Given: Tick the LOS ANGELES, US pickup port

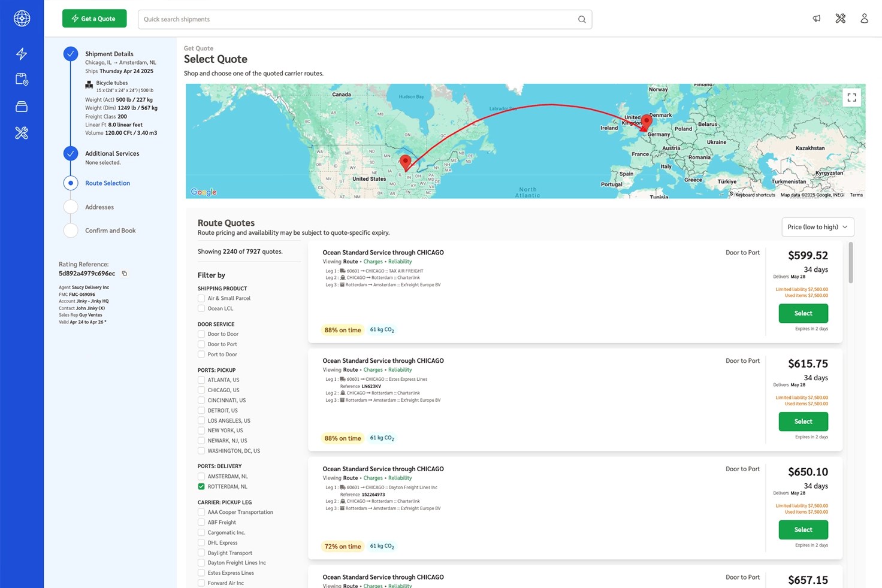Looking at the screenshot, I should (x=201, y=421).
